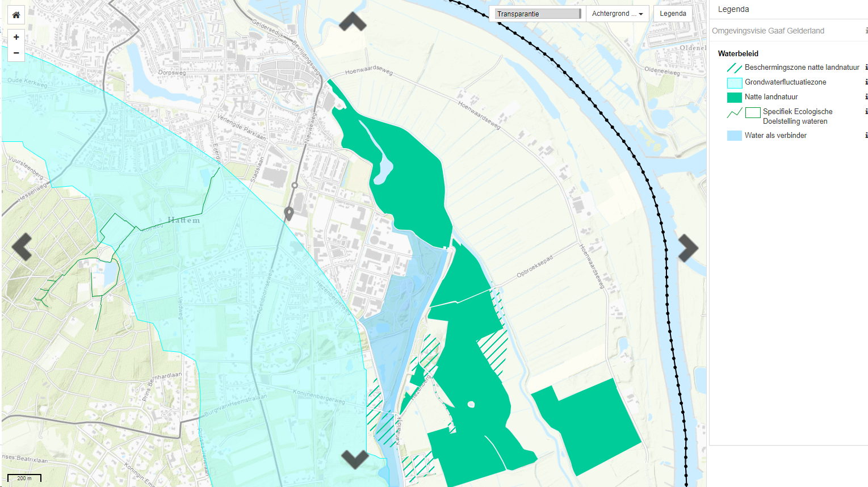
Task: Click the Omgevingsvisie Gaaf Gelderland heading
Action: (x=768, y=31)
